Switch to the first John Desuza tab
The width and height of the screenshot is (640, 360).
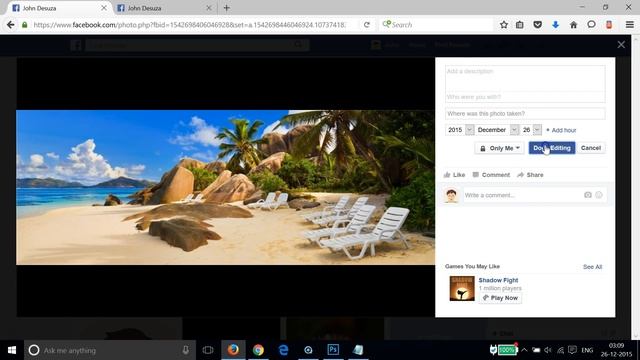coord(58,8)
